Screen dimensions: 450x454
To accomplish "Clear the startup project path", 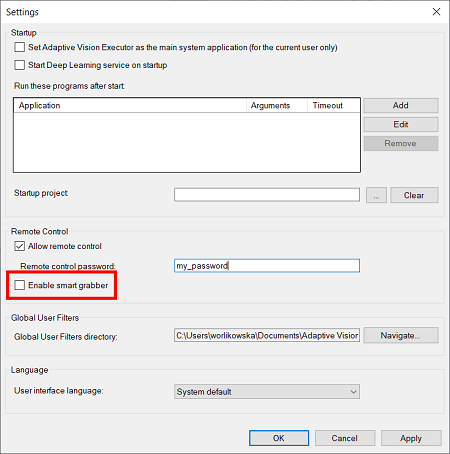I will coord(414,195).
